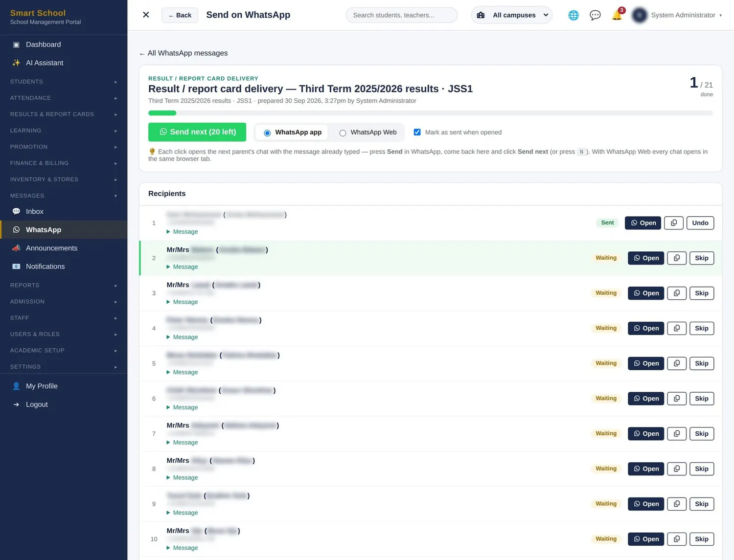Select WhatsApp in the sidebar menu

pos(64,230)
